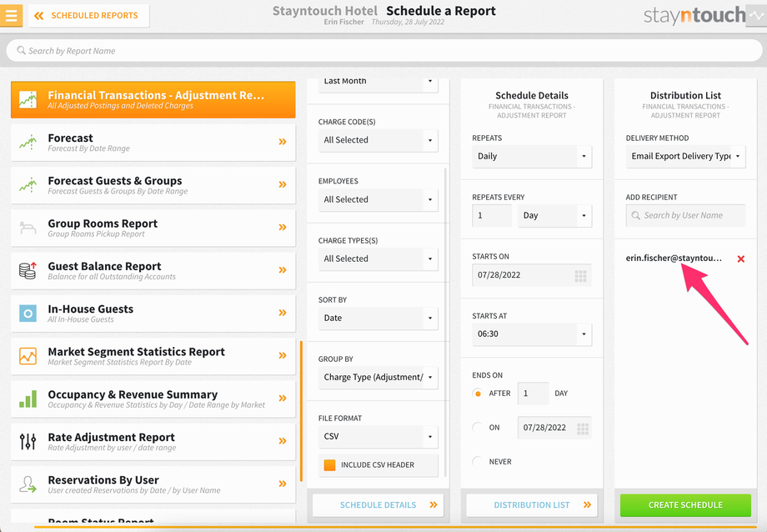Click the In-House Guests blue icon
This screenshot has width=767, height=532.
click(28, 314)
